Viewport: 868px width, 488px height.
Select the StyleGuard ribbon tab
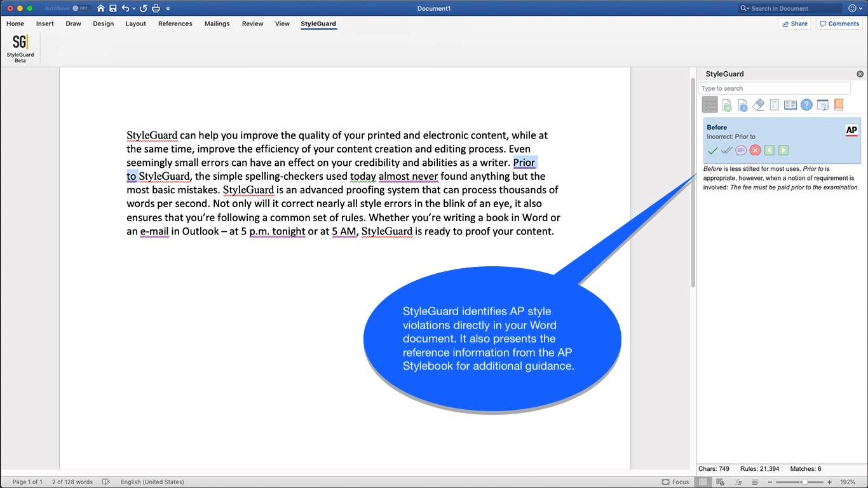coord(318,24)
